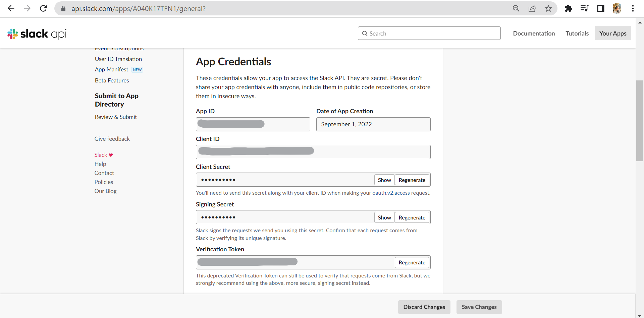This screenshot has height=318, width=644.
Task: Open the browser side panel icon
Action: click(x=600, y=8)
